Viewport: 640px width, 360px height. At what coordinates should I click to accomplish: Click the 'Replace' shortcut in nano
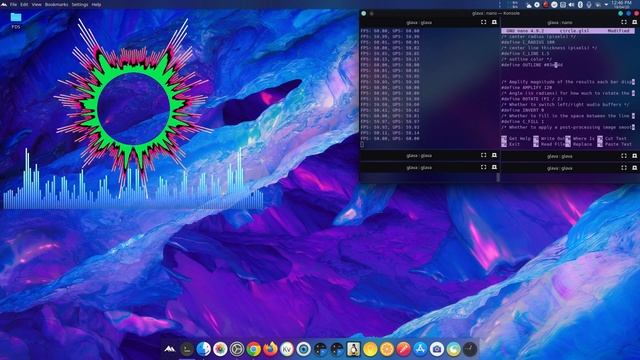pos(578,144)
